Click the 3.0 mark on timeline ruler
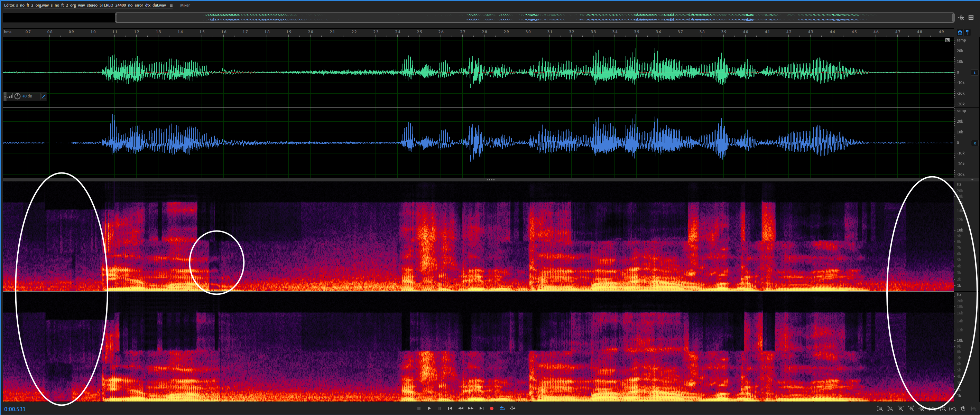The image size is (980, 415). [x=528, y=32]
